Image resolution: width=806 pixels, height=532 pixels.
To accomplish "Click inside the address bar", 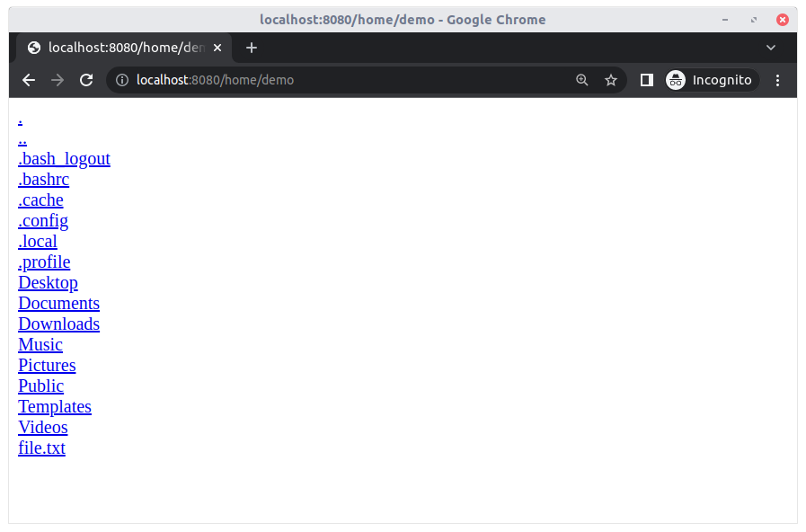I will [359, 80].
